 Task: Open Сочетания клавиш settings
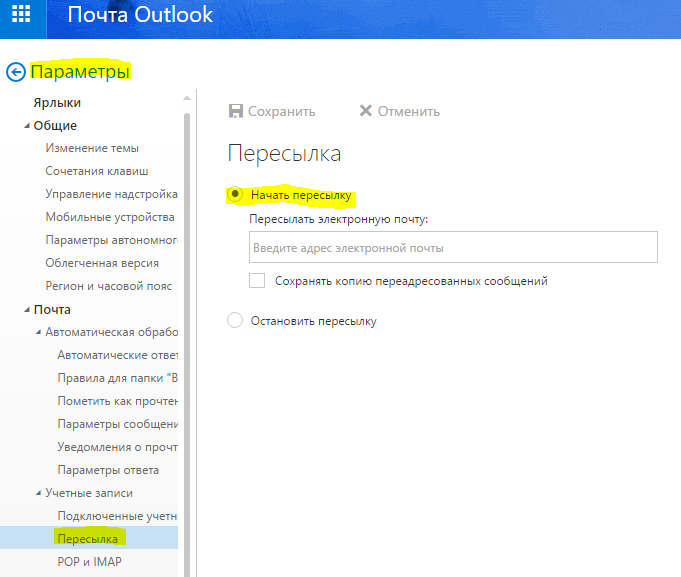[x=97, y=171]
